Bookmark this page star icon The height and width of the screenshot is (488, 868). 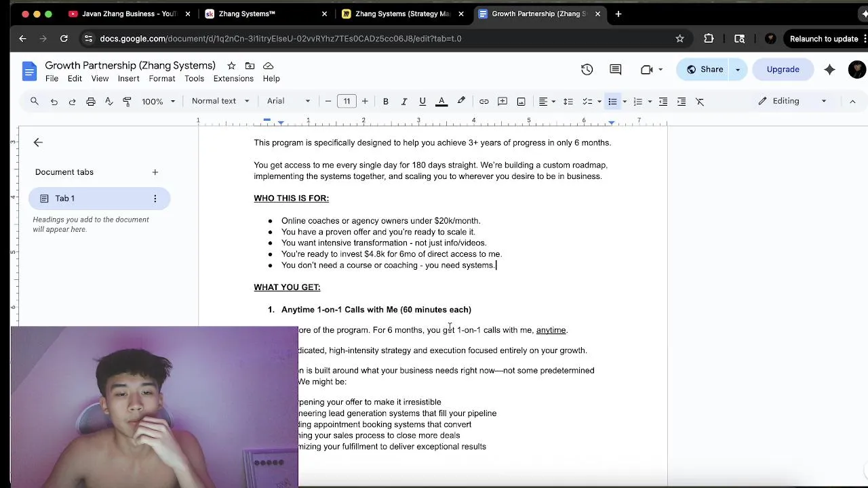[679, 39]
